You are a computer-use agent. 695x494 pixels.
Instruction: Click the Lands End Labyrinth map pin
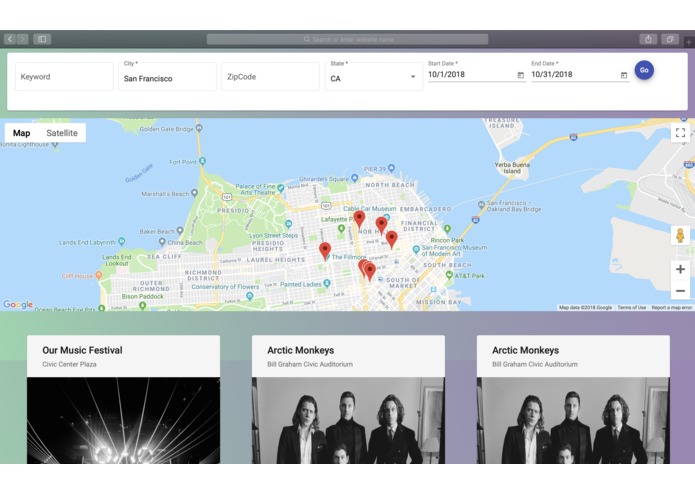pyautogui.click(x=121, y=241)
